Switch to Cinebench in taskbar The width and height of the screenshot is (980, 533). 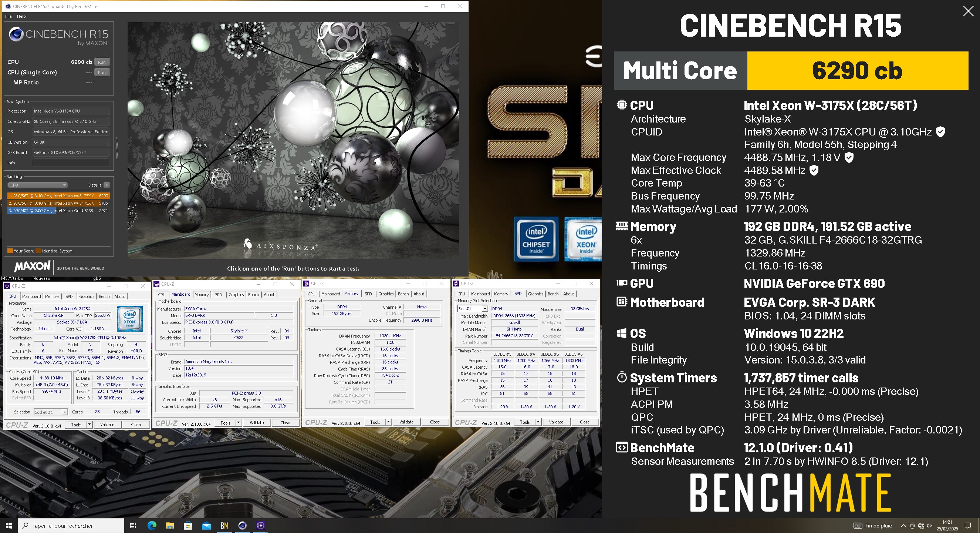pyautogui.click(x=242, y=526)
